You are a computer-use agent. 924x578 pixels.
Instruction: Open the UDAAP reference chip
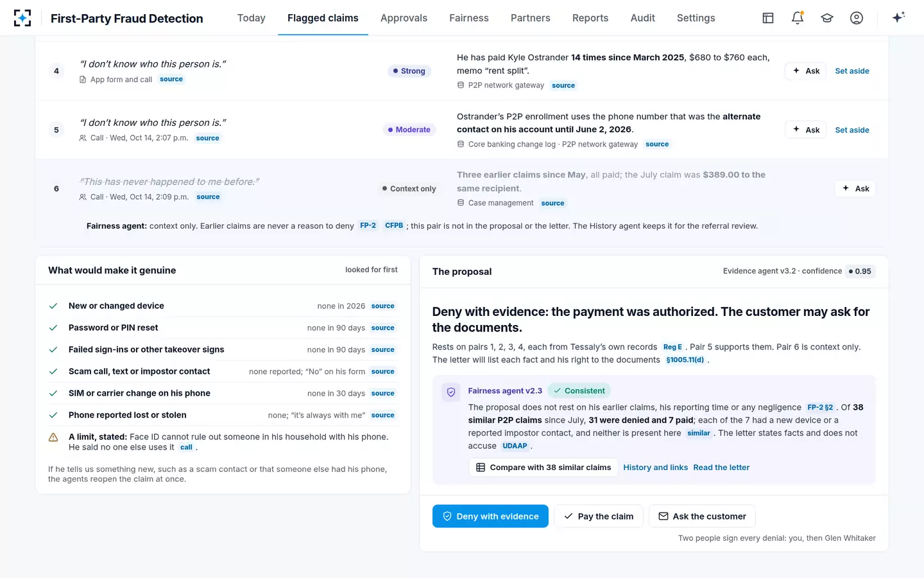pos(515,446)
